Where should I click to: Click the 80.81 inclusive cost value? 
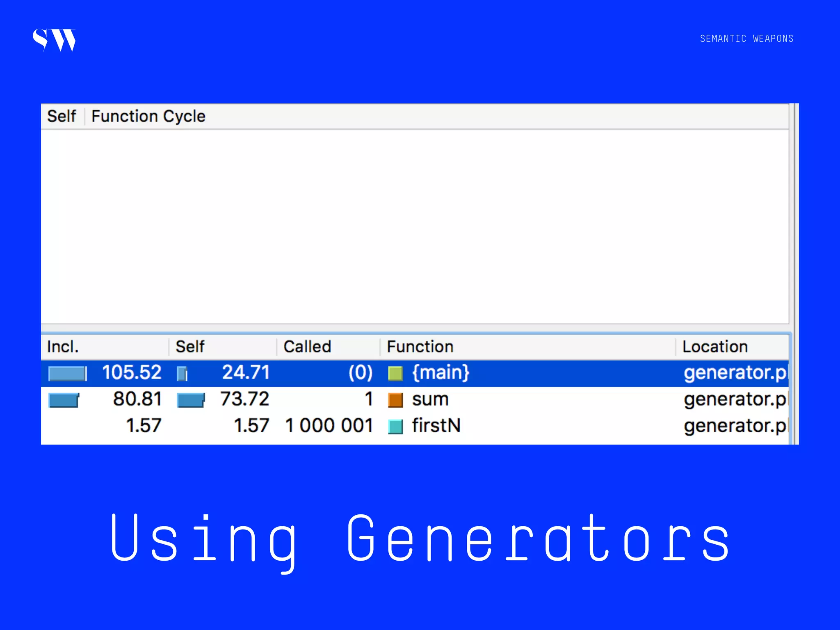tap(137, 399)
